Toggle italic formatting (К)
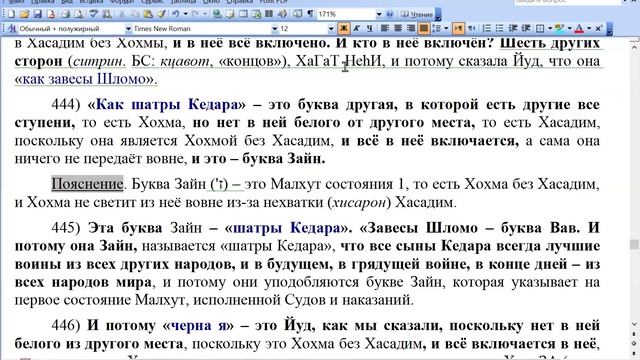 (356, 28)
